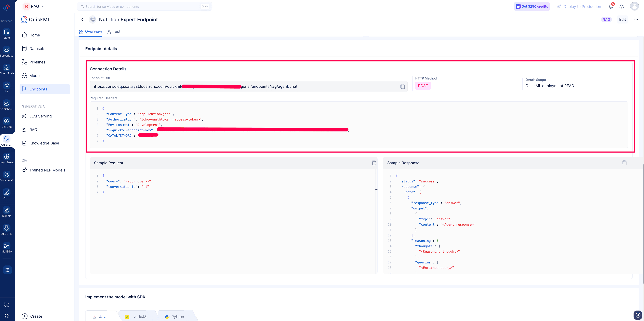Screen dimensions: 644x321
Task: Open the more options ellipsis menu
Action: [636, 20]
